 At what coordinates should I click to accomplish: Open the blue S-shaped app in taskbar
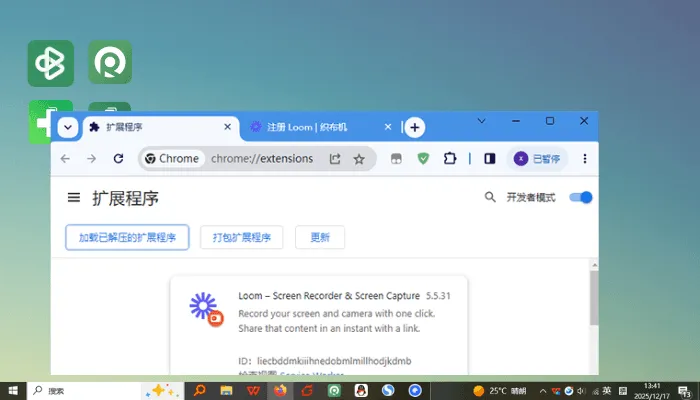click(388, 391)
